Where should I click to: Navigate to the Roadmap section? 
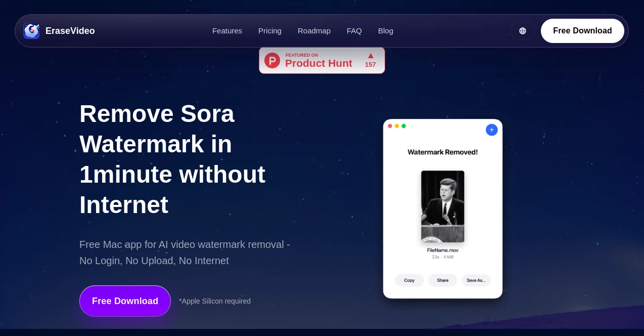(x=314, y=31)
